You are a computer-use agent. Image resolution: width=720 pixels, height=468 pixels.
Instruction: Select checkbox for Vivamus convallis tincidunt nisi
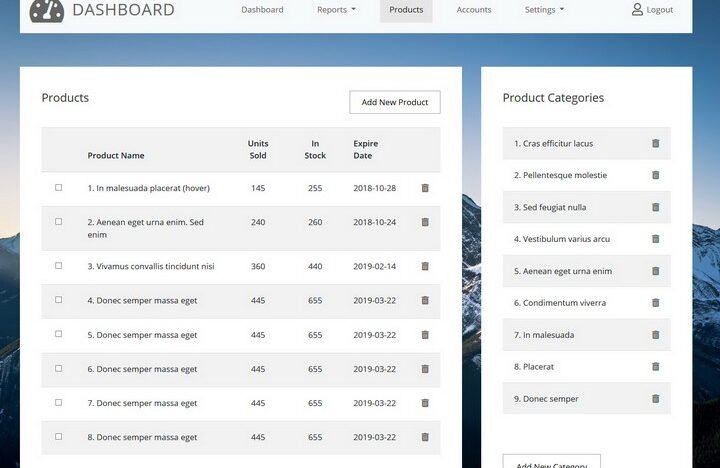[x=58, y=265]
